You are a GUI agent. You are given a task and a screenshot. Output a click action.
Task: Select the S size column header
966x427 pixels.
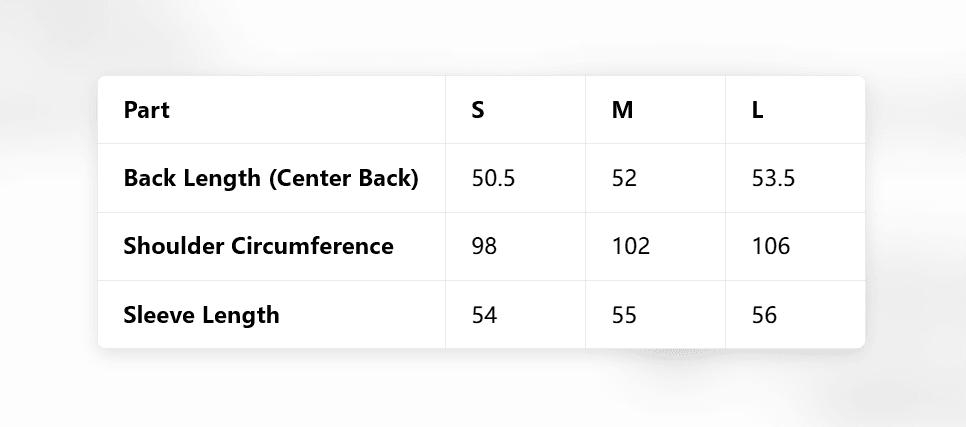(x=478, y=110)
